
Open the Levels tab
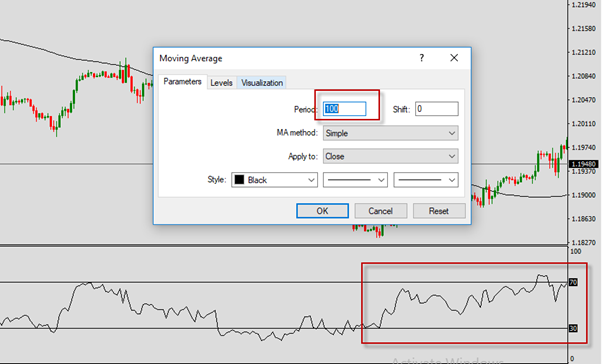pos(222,83)
